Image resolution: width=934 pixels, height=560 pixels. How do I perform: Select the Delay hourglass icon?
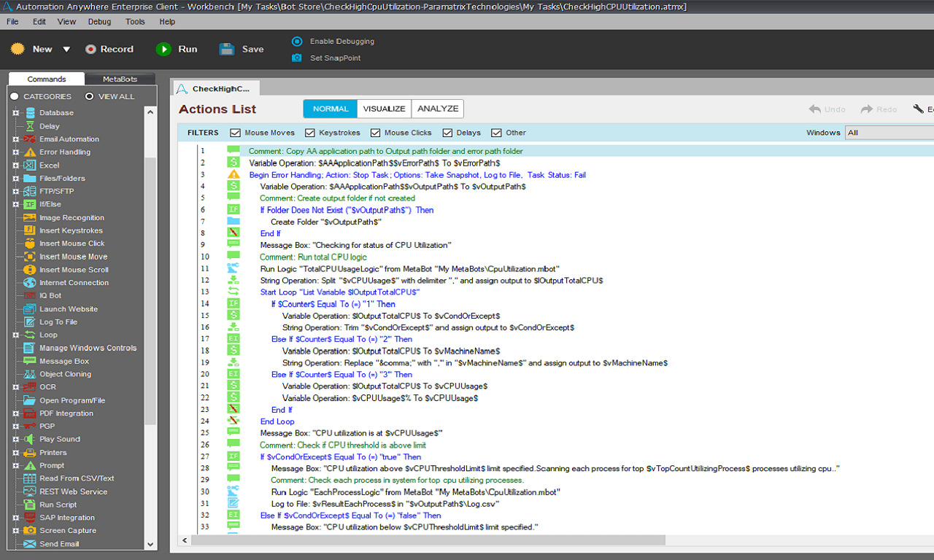point(30,126)
